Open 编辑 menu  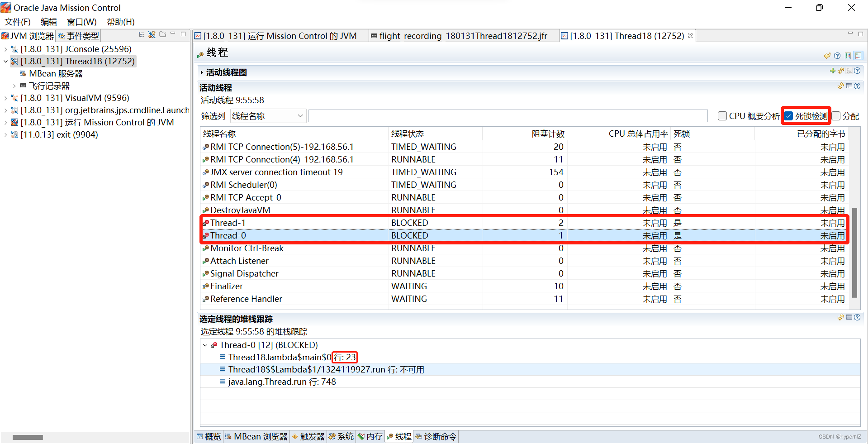(49, 22)
